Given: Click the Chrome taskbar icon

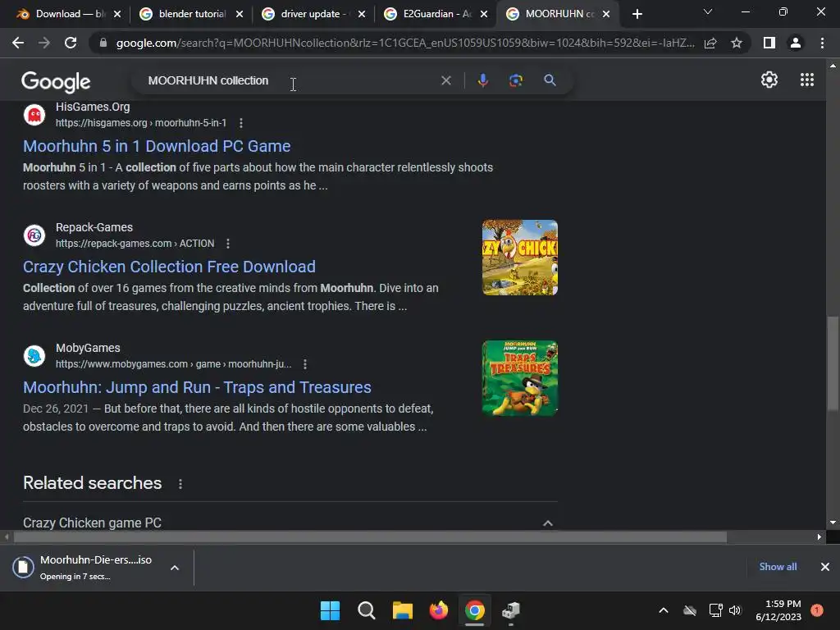Looking at the screenshot, I should point(475,610).
